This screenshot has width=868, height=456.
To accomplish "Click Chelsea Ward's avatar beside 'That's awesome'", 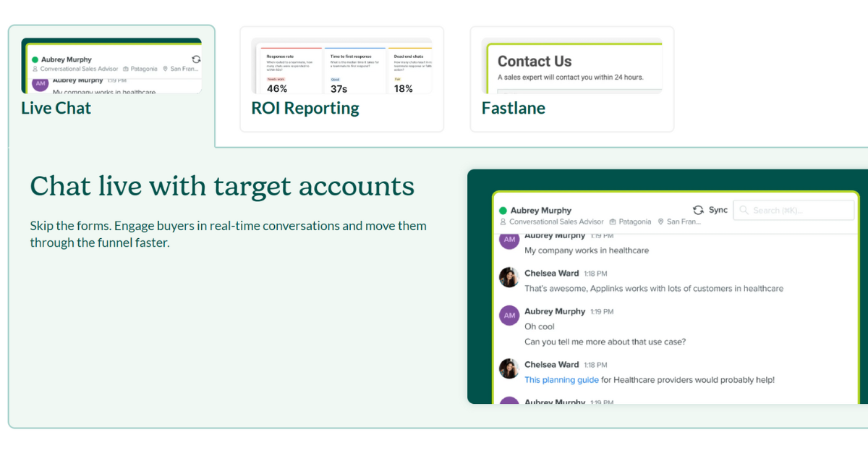I will pyautogui.click(x=509, y=277).
